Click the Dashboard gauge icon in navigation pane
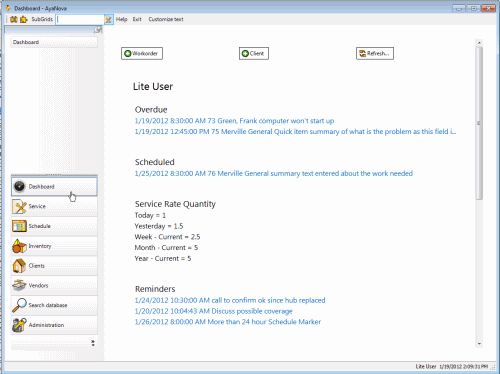 click(x=19, y=186)
